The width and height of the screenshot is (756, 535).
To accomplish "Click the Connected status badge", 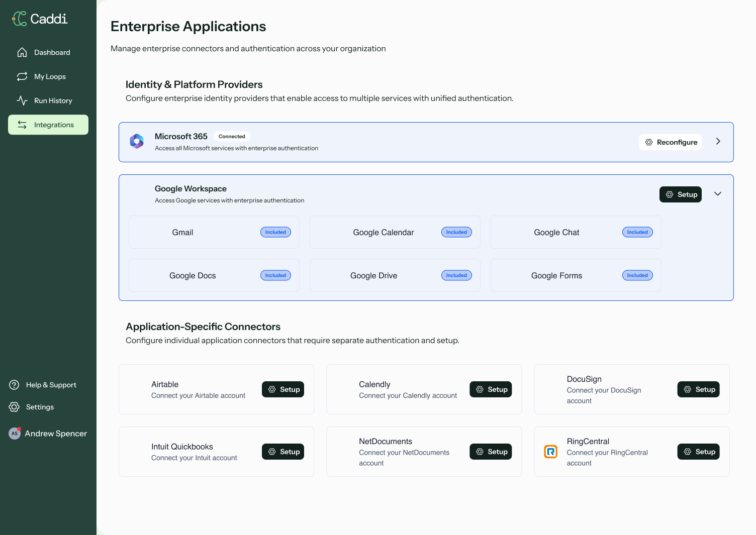I will [x=232, y=136].
